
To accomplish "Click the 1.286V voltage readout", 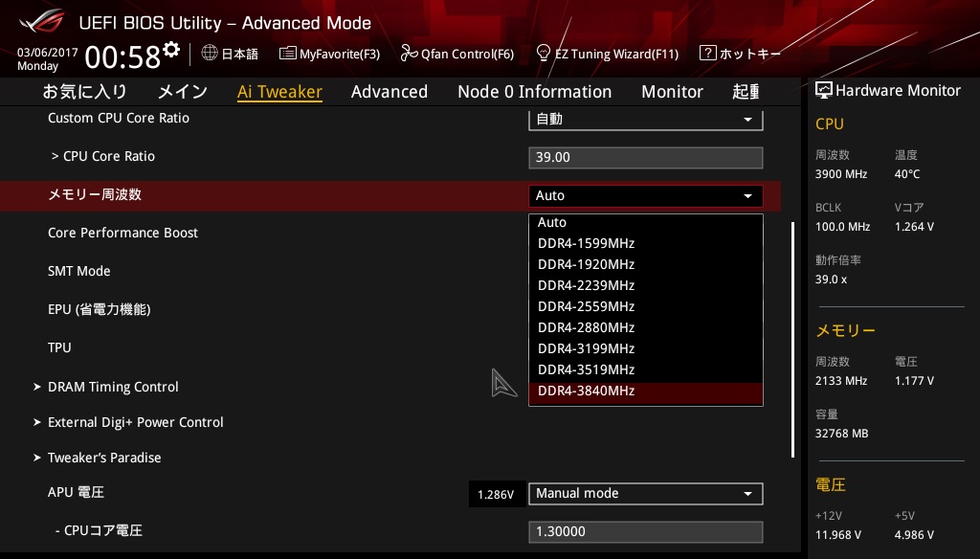I will (x=496, y=495).
